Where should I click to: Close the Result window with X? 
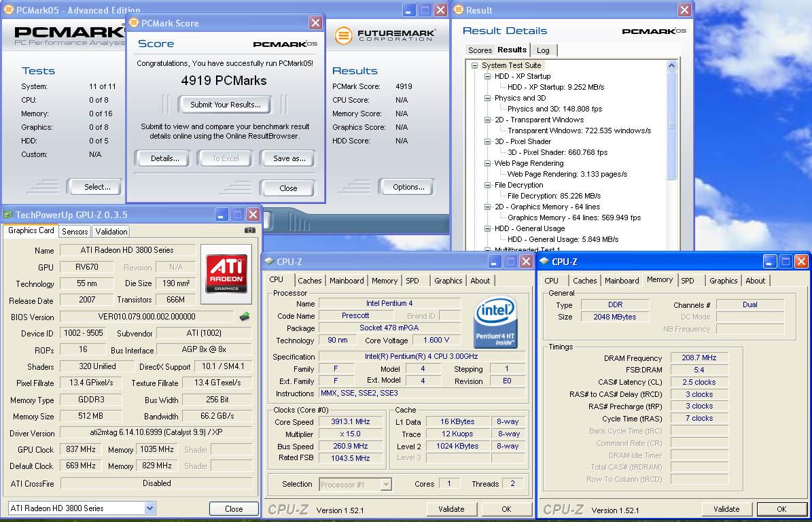(685, 10)
